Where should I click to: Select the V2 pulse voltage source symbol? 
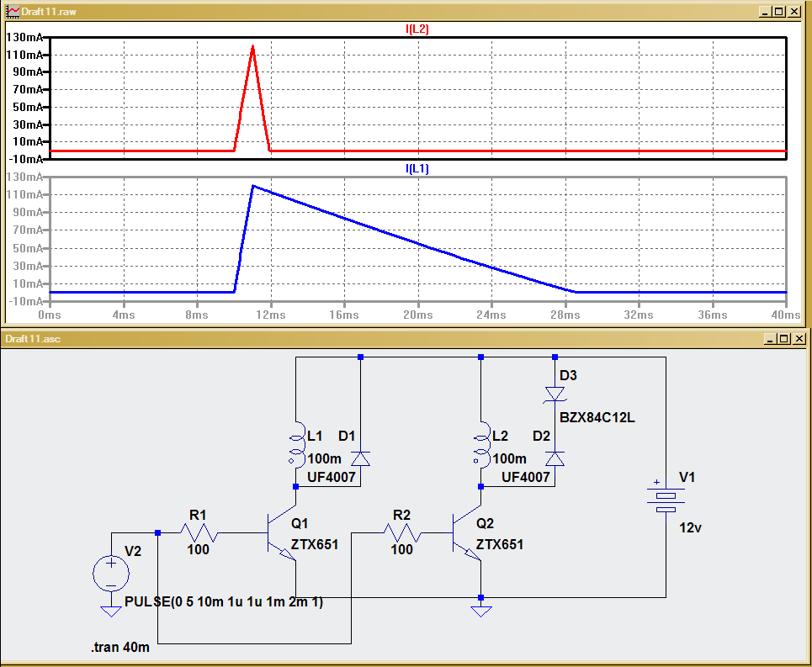111,573
